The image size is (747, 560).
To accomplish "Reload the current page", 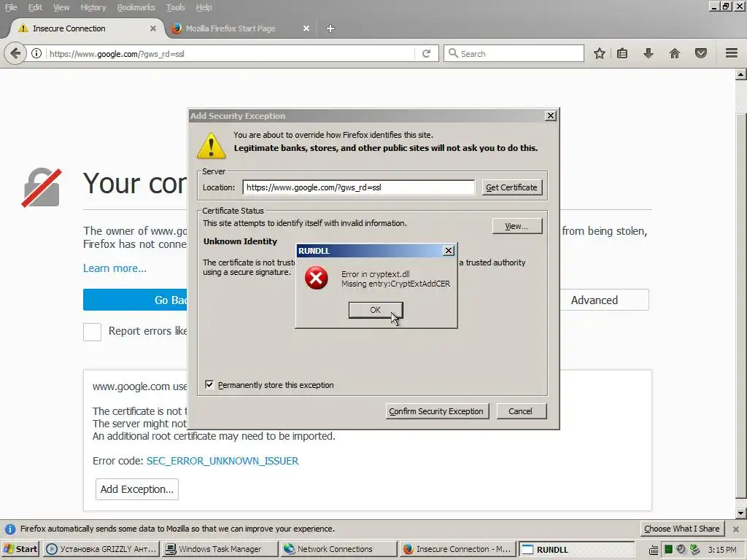I will pyautogui.click(x=426, y=54).
